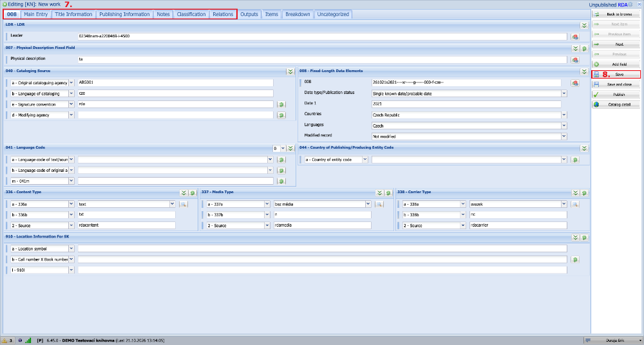Image resolution: width=644 pixels, height=345 pixels.
Task: Click refresh icon beside Call number X Book number
Action: pyautogui.click(x=575, y=259)
